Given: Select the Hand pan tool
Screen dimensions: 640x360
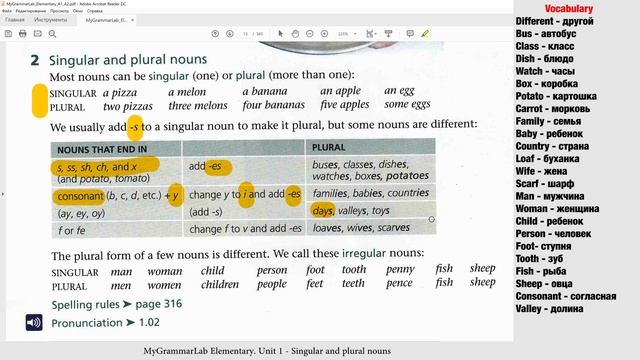Looking at the screenshot, I should click(x=295, y=34).
